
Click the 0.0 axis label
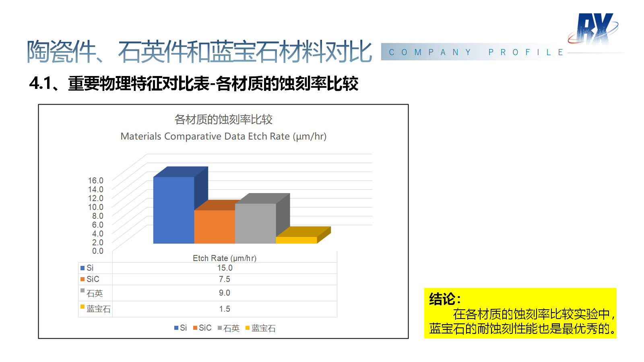(98, 251)
